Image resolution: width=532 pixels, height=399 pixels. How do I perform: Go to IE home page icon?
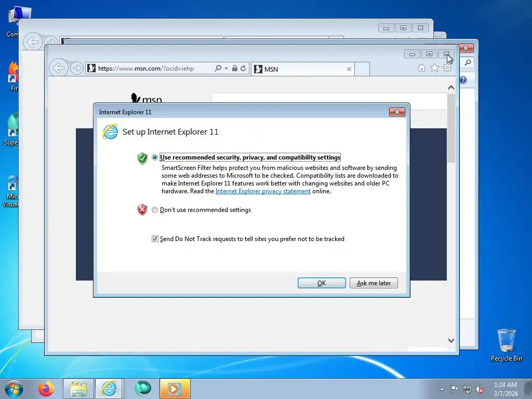pos(422,68)
